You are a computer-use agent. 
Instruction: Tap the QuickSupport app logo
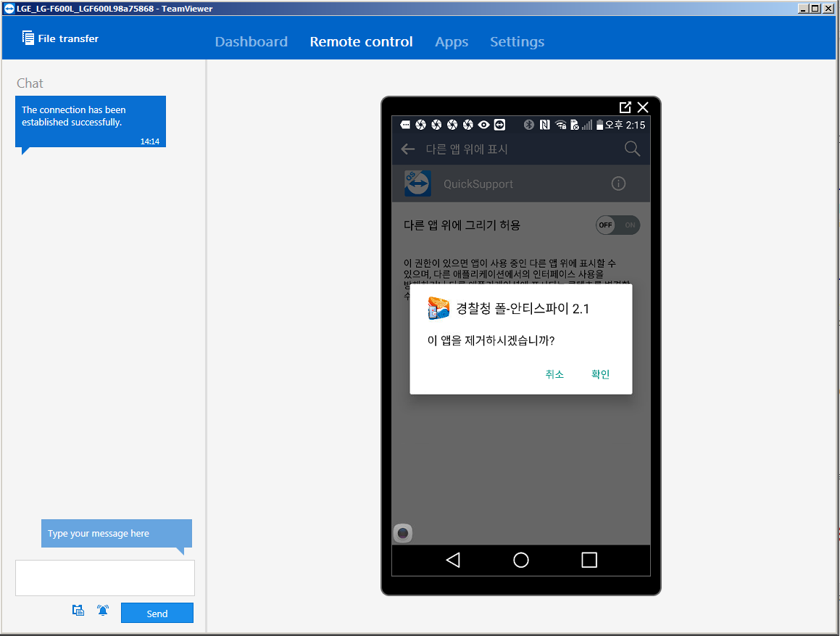(418, 183)
